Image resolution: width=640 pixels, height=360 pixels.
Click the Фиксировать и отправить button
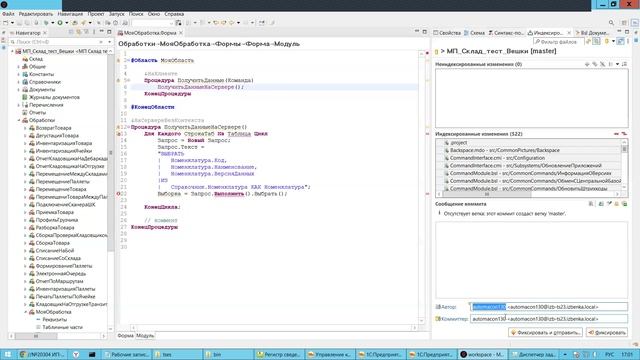[x=545, y=332]
